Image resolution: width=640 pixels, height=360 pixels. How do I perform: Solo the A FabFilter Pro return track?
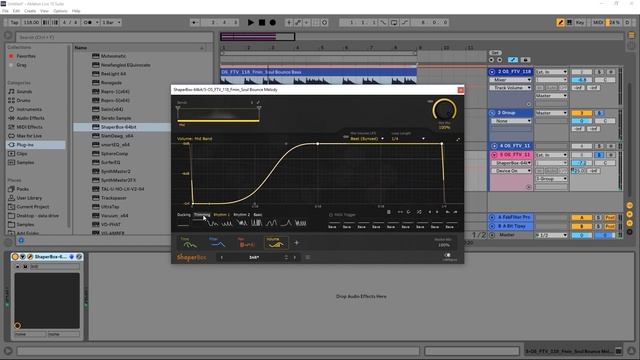pyautogui.click(x=599, y=218)
